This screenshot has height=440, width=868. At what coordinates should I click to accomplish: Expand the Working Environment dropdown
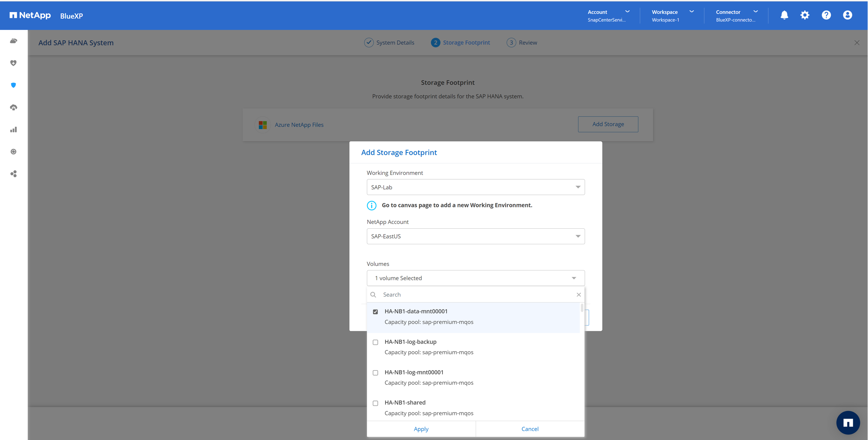coord(475,187)
